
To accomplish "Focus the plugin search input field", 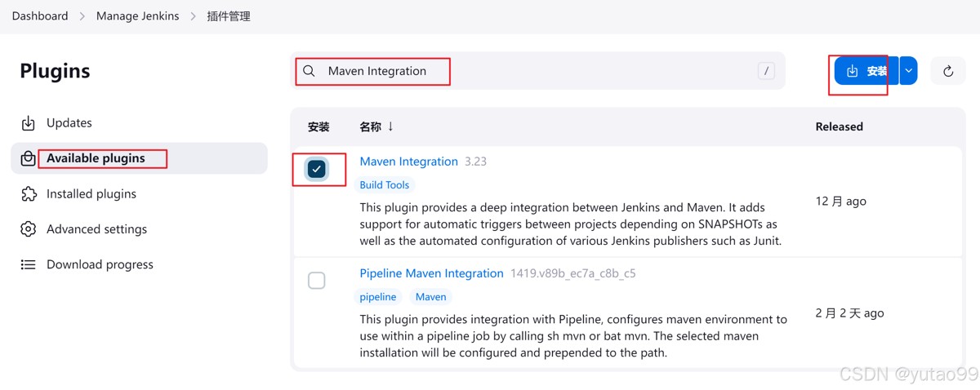I will click(531, 71).
